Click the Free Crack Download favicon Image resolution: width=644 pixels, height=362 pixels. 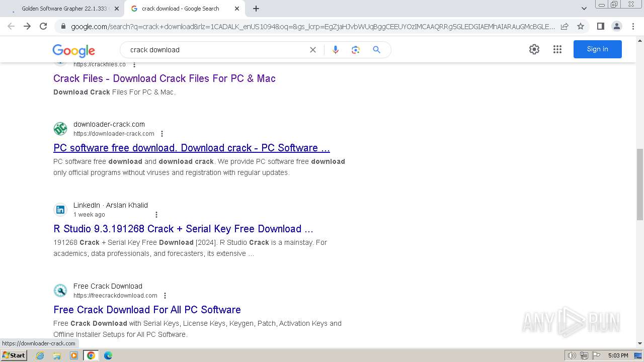coord(60,291)
